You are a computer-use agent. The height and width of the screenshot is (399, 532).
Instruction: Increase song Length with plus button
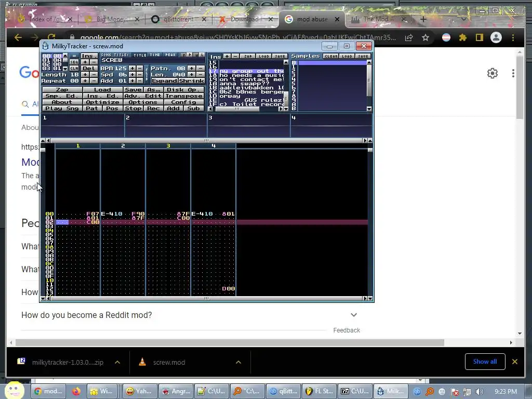(85, 75)
